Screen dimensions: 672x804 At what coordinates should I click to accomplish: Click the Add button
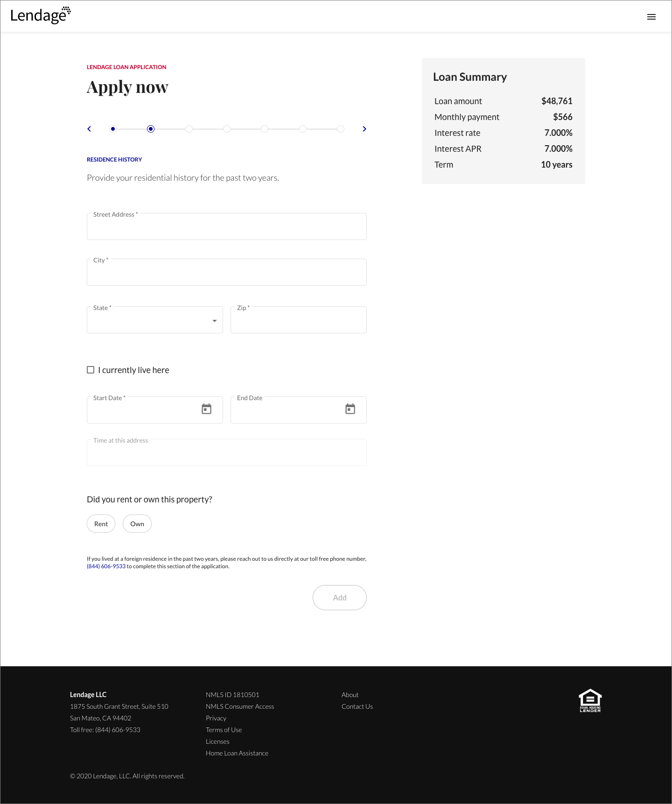pos(340,598)
